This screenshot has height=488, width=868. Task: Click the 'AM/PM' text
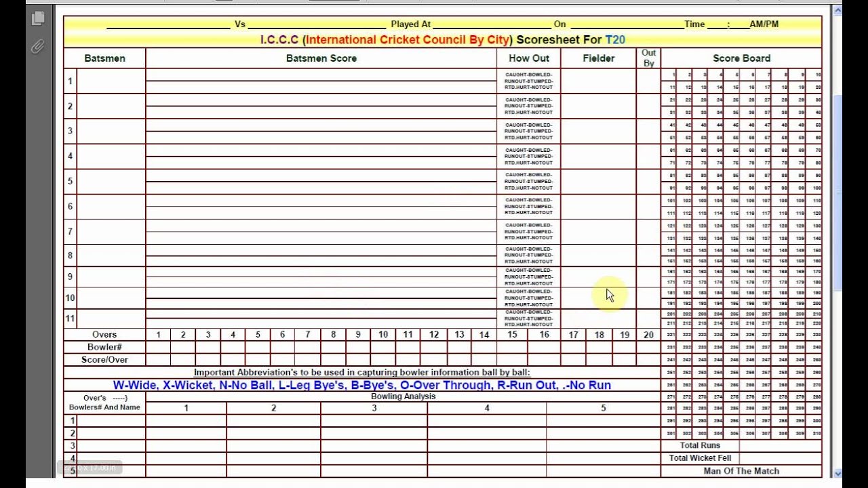(764, 24)
